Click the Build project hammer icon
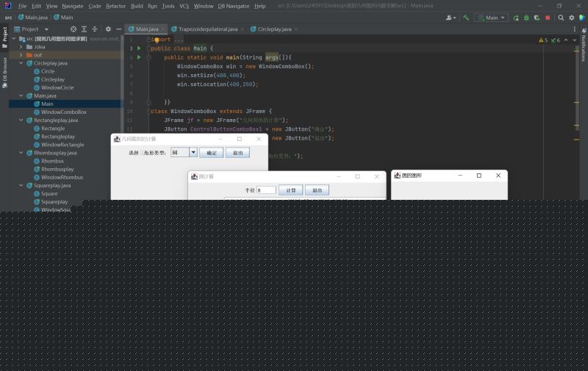Viewport: 588px width, 371px height. [466, 17]
